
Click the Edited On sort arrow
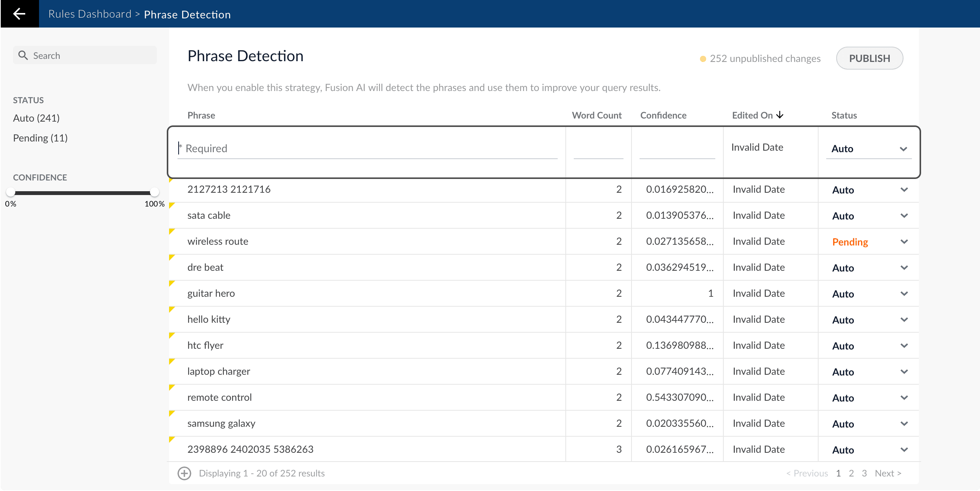(x=780, y=115)
